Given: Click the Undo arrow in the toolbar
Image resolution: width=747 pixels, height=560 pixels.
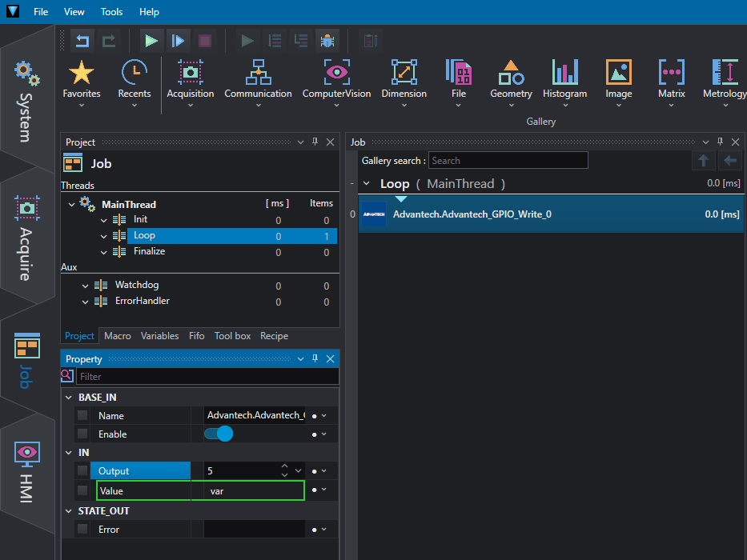Looking at the screenshot, I should pos(82,40).
